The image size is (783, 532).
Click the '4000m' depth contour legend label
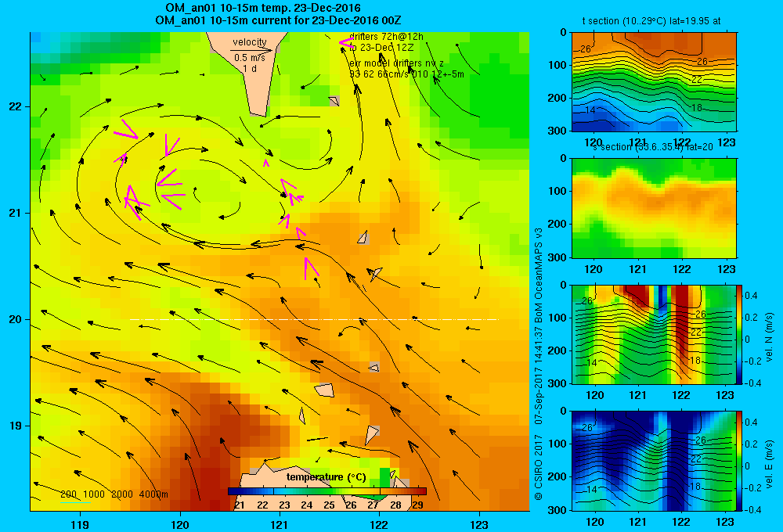tap(153, 494)
